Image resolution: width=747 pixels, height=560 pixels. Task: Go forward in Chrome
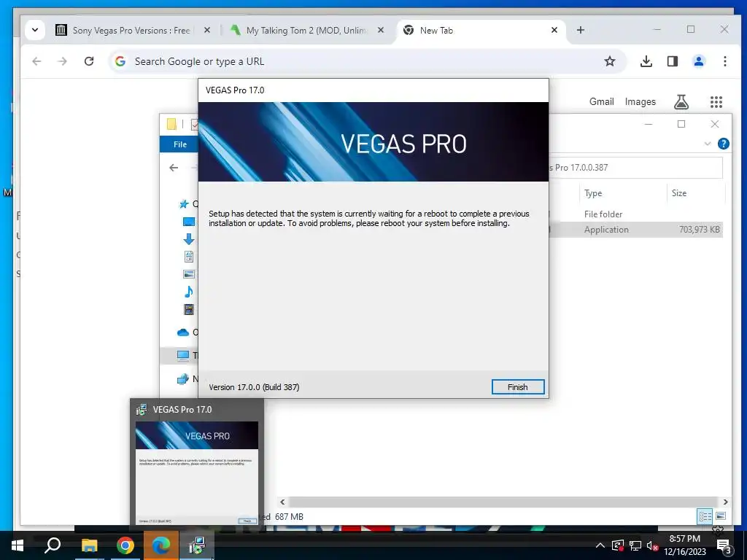pos(63,61)
